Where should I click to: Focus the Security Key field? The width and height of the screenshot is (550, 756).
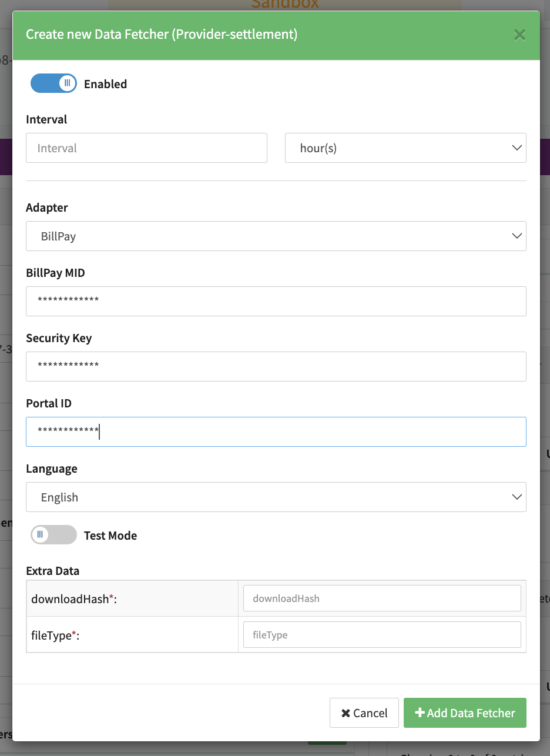tap(276, 366)
